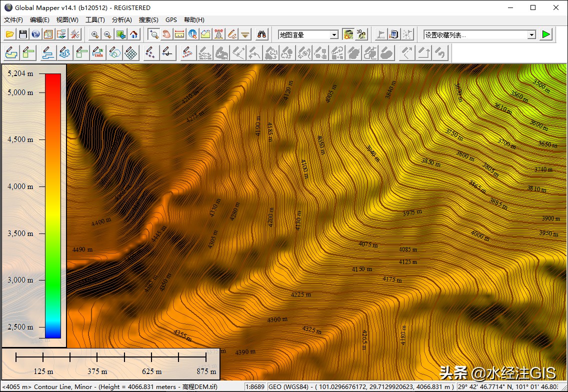This screenshot has width=568, height=392.
Task: Open the triangle dropdown tool menu
Action: pyautogui.click(x=245, y=34)
